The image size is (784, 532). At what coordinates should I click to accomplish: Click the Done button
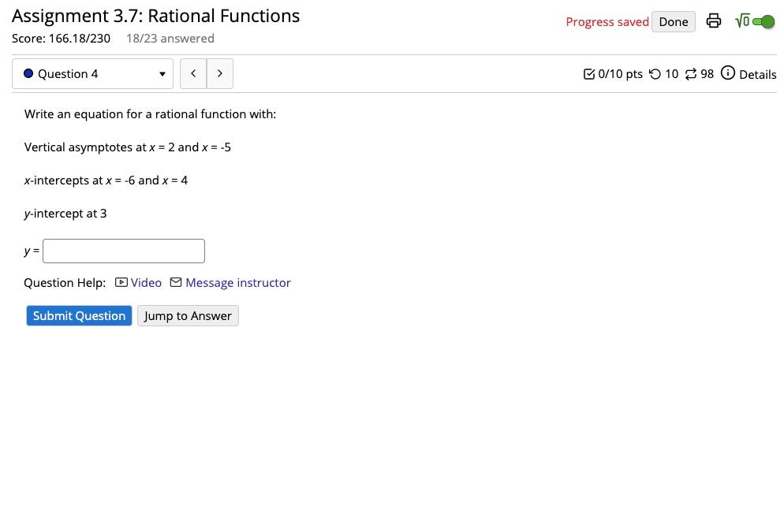coord(673,21)
